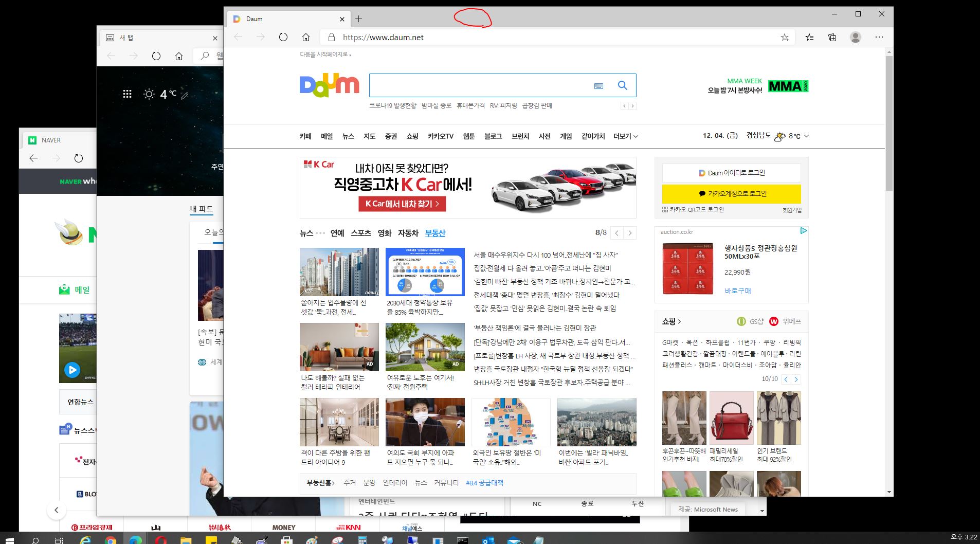Click the Daum page vertical scrollbar
The width and height of the screenshot is (980, 544).
889,123
